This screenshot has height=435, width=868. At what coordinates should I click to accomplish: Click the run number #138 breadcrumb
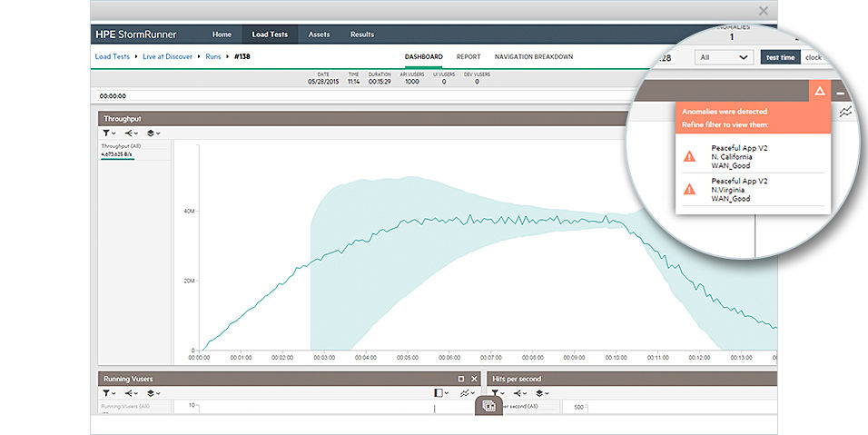pyautogui.click(x=242, y=56)
